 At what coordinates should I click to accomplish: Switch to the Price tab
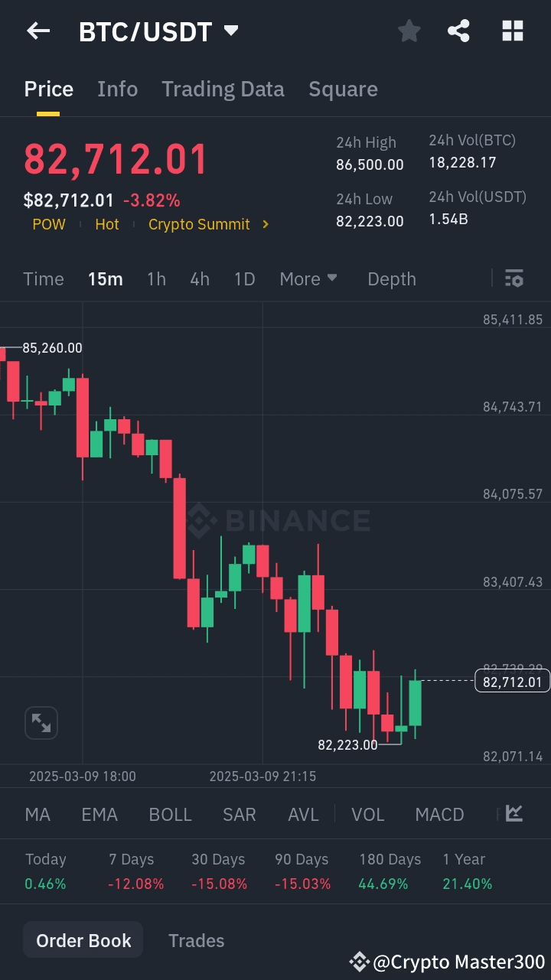(x=49, y=90)
